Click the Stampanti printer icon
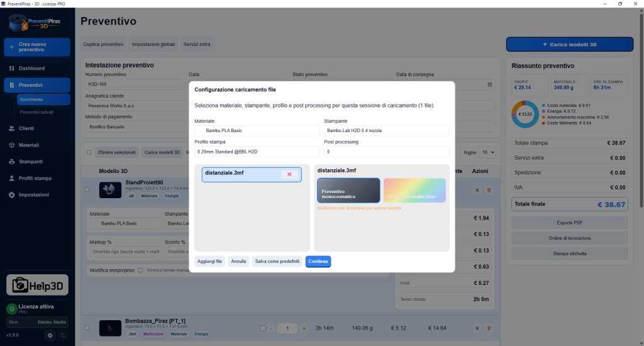644x346 pixels. 11,162
